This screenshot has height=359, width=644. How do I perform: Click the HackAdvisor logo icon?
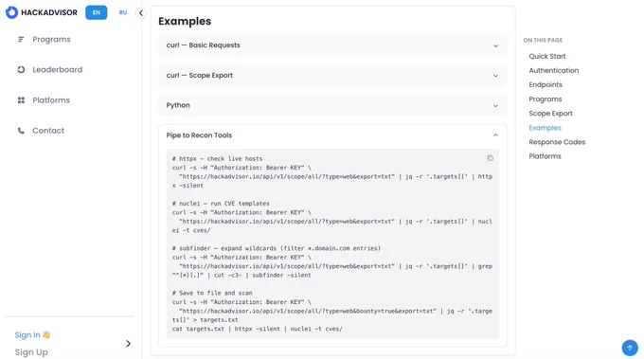pyautogui.click(x=12, y=12)
